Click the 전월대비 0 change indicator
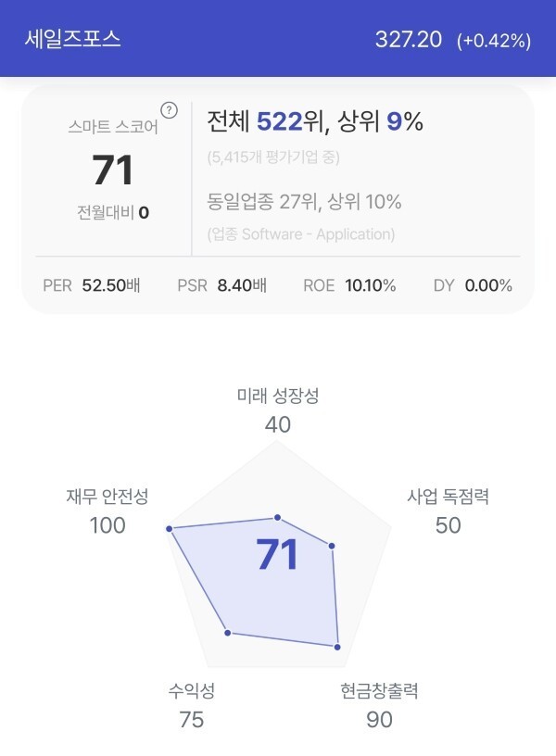The width and height of the screenshot is (556, 756). pyautogui.click(x=113, y=212)
